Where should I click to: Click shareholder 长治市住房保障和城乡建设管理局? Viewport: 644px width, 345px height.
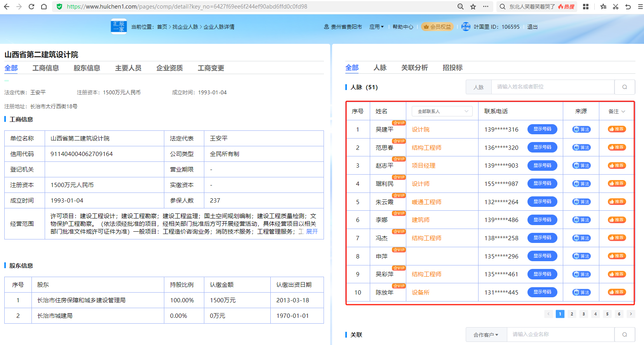pyautogui.click(x=81, y=300)
